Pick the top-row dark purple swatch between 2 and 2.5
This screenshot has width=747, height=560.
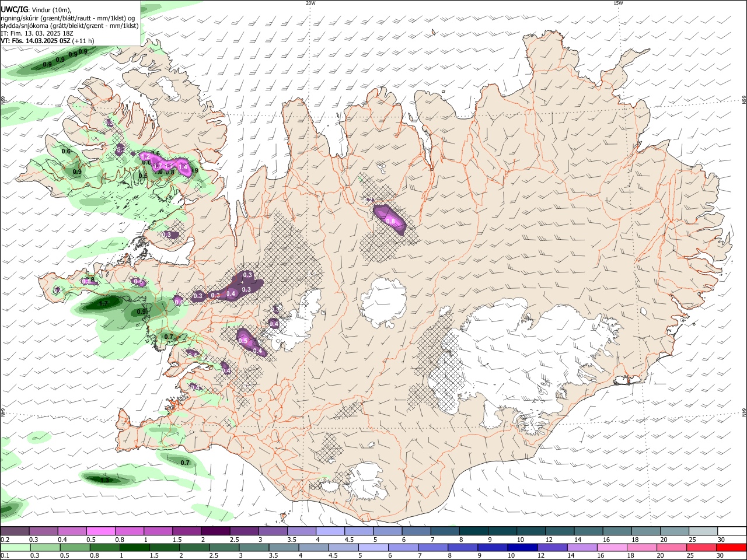(215, 531)
